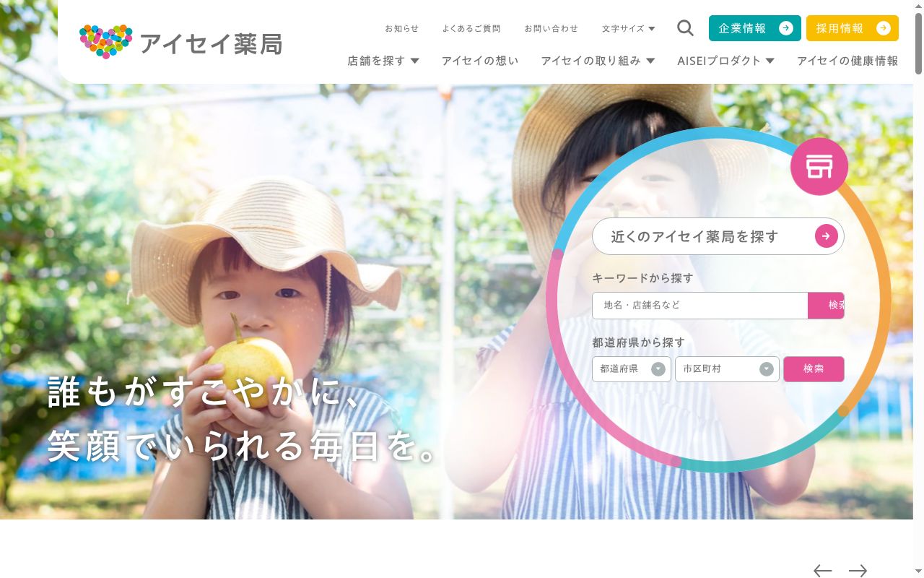
Task: Click the pink arrow in 近くのアイセイ薬局を探す
Action: coord(827,236)
